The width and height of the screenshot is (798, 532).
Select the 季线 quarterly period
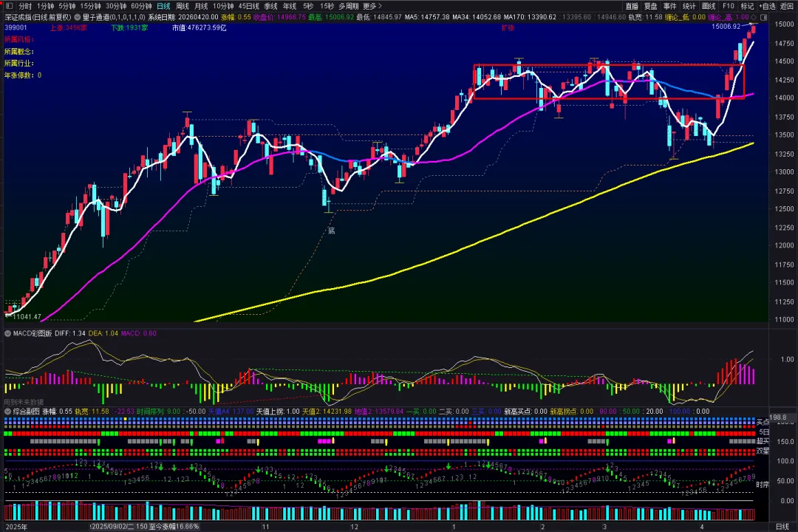point(270,6)
